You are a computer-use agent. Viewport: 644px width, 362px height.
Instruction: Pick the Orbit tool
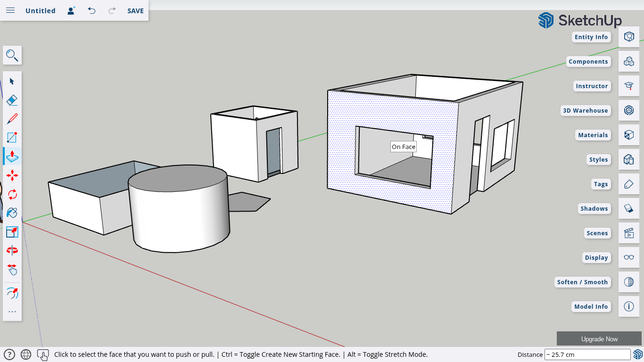(12, 251)
